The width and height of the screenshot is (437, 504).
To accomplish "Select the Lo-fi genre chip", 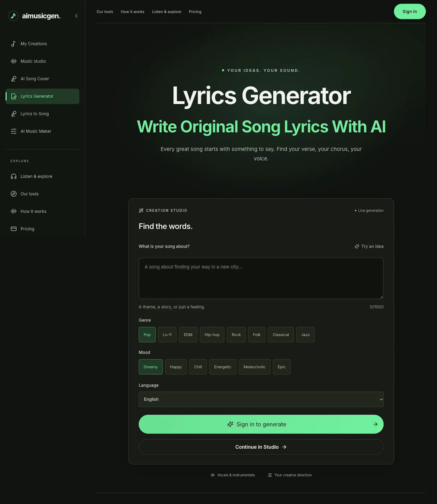I will coord(167,335).
